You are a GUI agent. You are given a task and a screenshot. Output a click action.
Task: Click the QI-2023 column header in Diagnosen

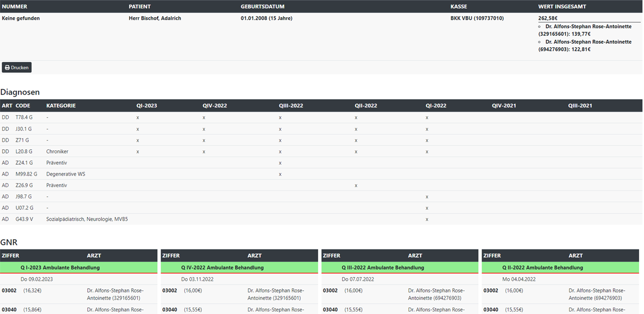[x=147, y=106]
